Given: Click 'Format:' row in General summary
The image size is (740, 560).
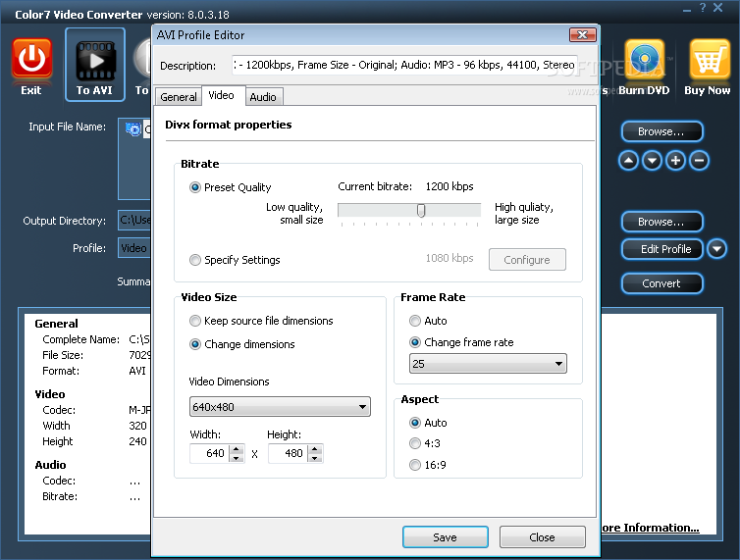Looking at the screenshot, I should pyautogui.click(x=94, y=371).
